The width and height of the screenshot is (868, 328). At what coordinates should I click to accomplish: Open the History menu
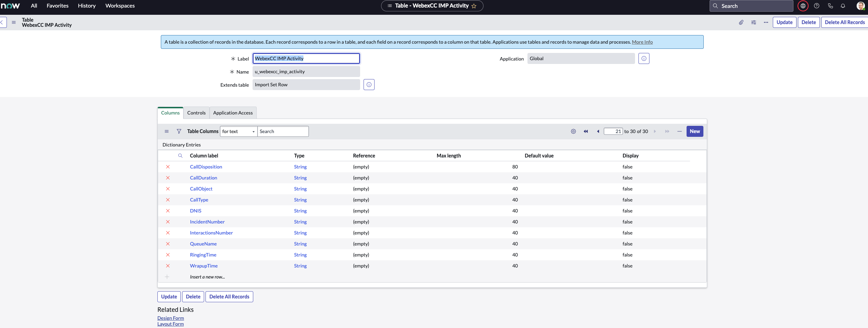click(x=87, y=6)
